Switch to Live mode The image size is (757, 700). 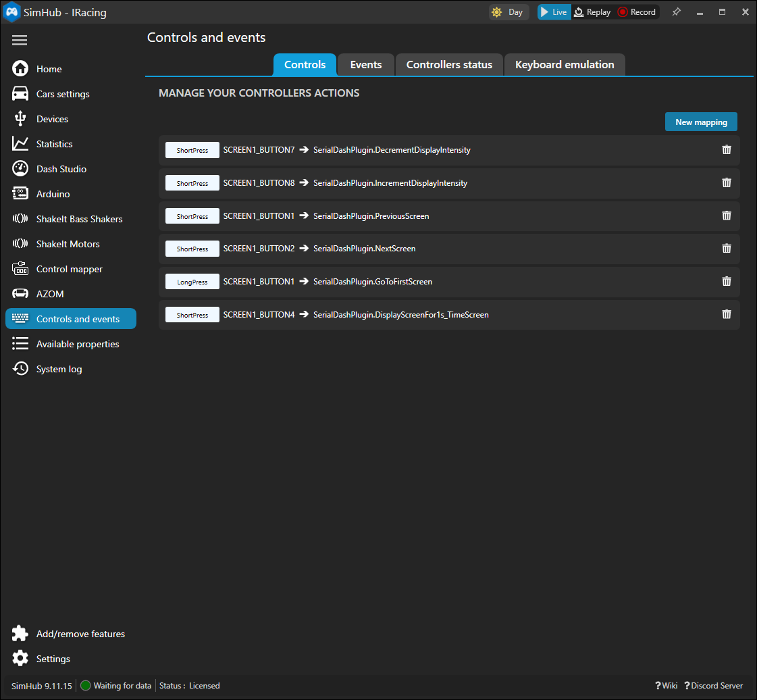(554, 12)
